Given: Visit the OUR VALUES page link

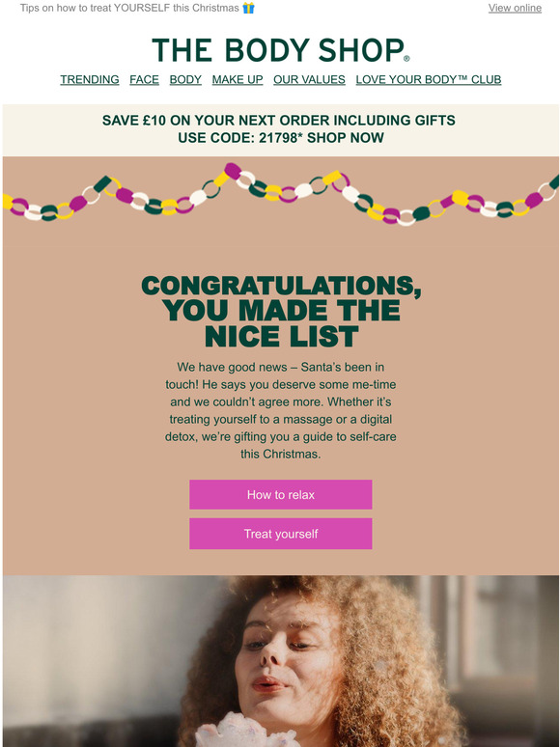Looking at the screenshot, I should pyautogui.click(x=309, y=79).
